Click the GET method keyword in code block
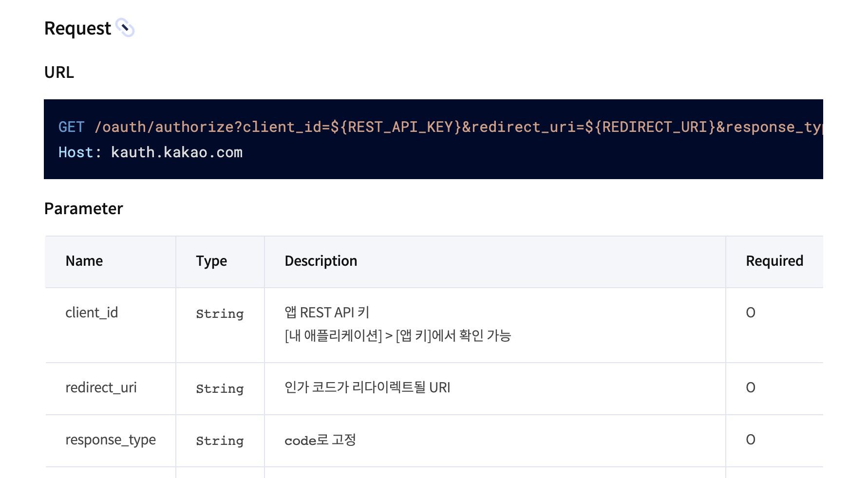 (71, 127)
